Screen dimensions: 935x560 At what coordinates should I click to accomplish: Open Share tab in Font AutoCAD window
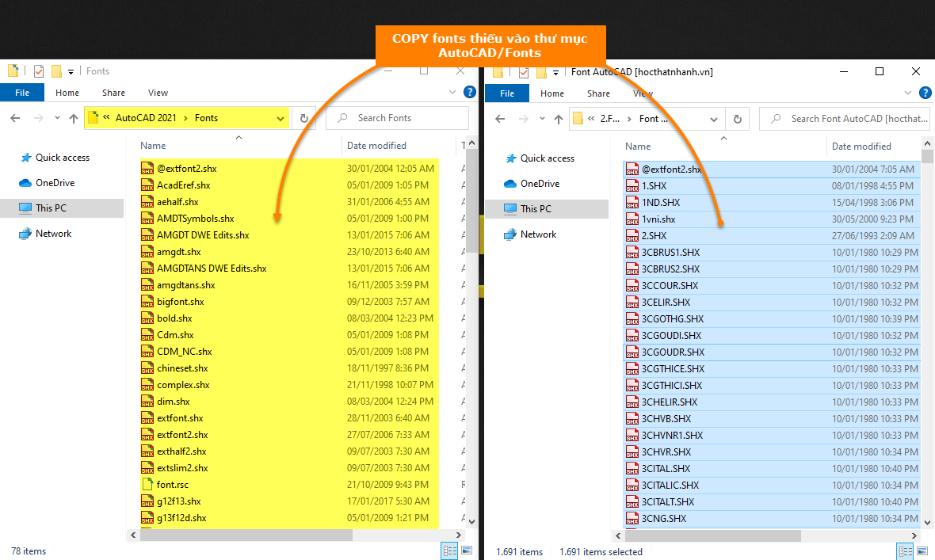tap(598, 93)
